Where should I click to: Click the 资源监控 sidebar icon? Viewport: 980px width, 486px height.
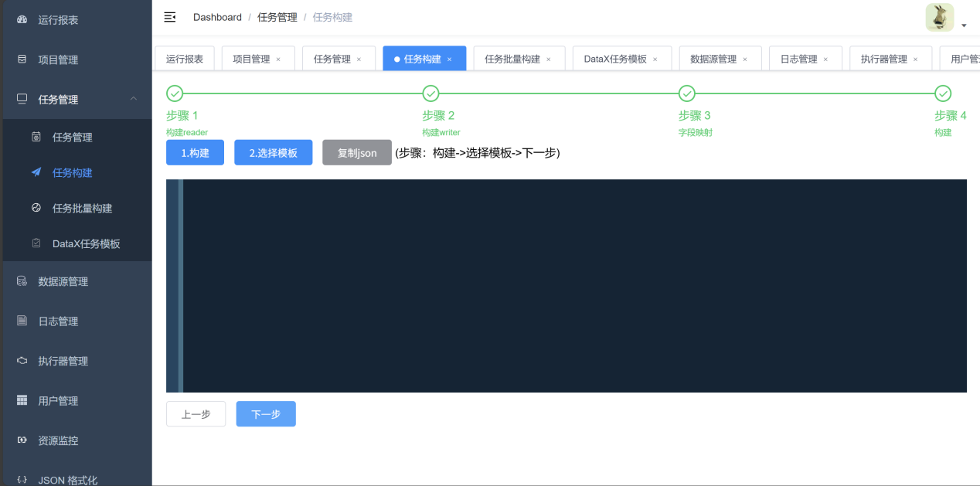click(22, 440)
